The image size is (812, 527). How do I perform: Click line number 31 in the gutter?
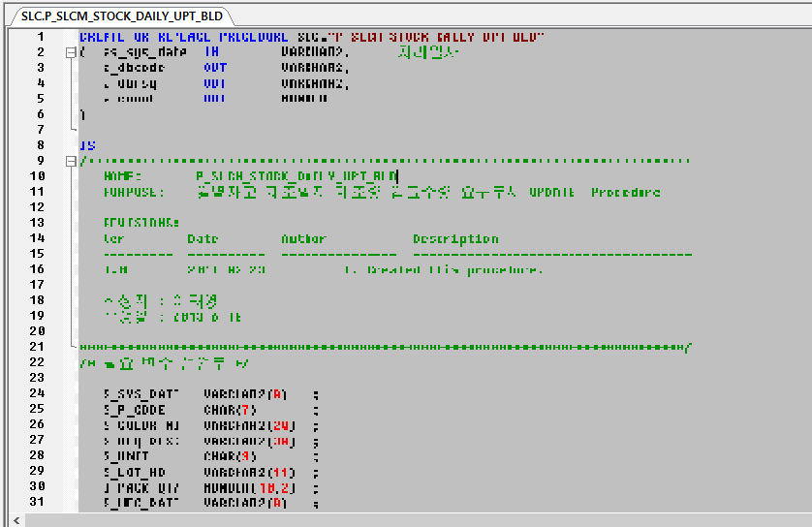coord(37,502)
